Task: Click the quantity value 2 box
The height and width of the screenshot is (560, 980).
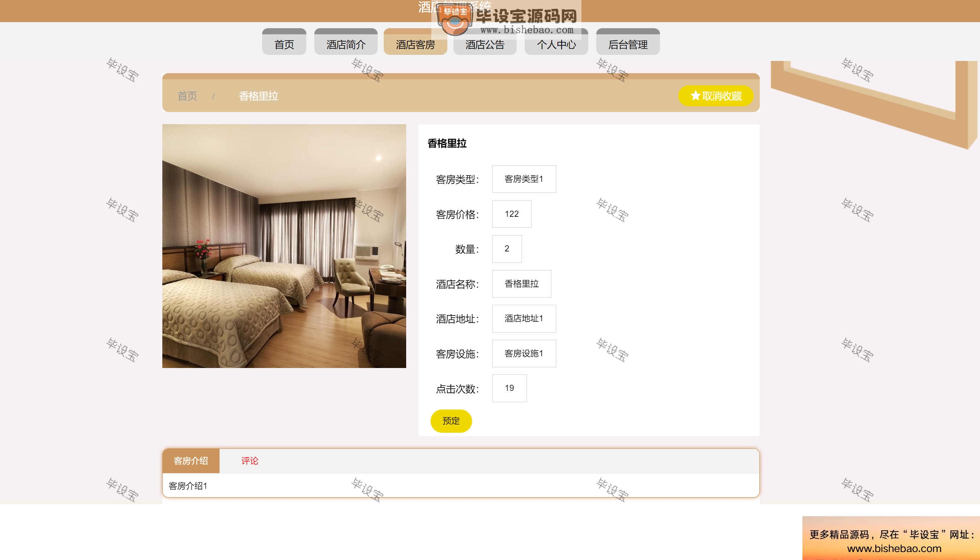Action: [x=507, y=248]
